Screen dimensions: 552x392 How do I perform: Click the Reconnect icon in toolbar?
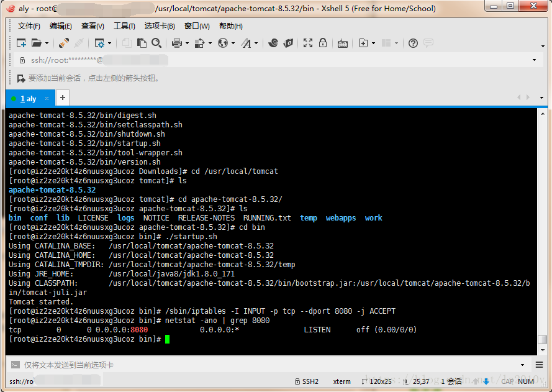click(64, 43)
